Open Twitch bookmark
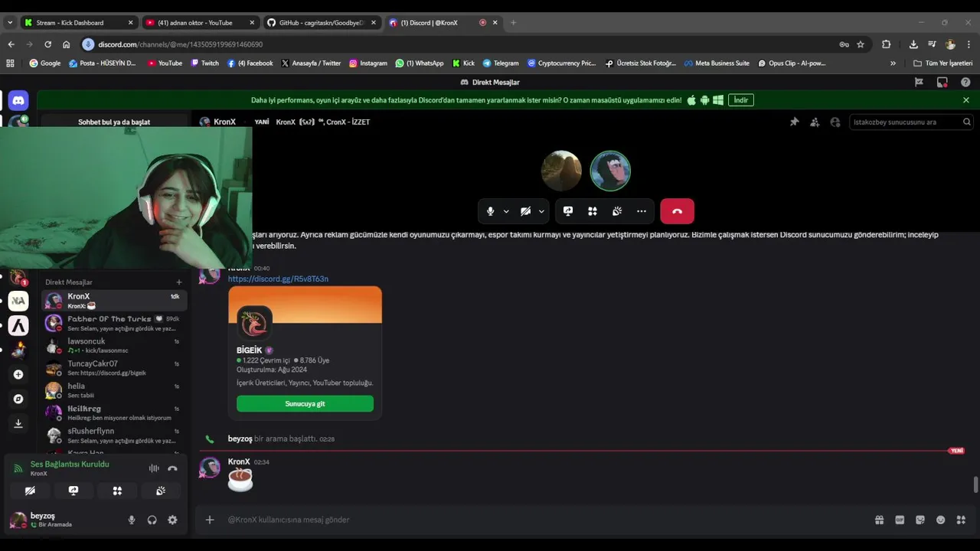Viewport: 980px width, 551px height. [204, 64]
